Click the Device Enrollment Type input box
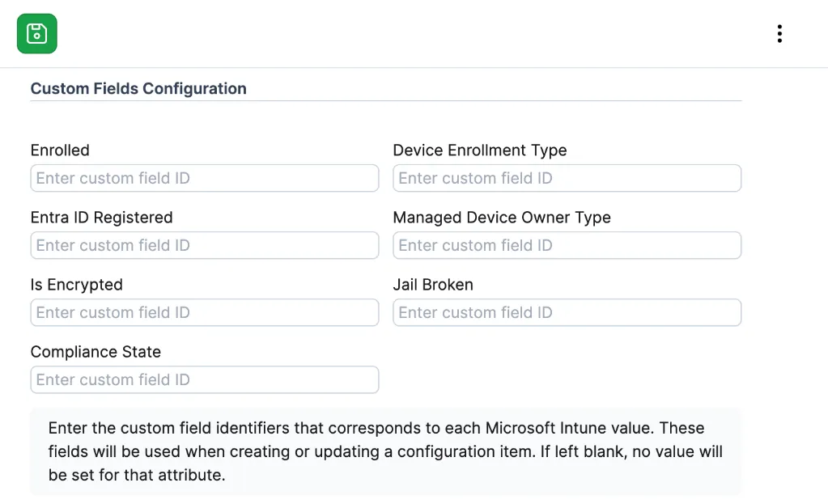828x504 pixels. coord(567,179)
